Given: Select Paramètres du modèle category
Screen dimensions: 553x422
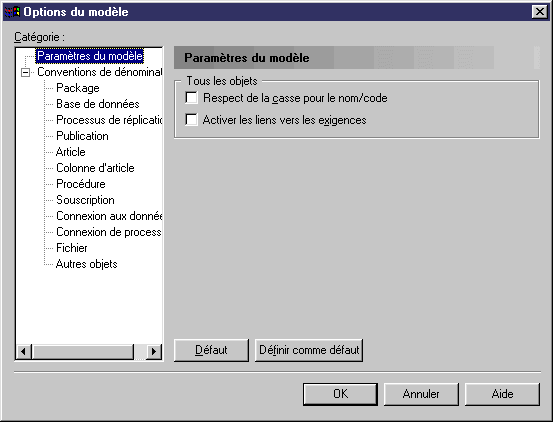Looking at the screenshot, I should point(90,56).
